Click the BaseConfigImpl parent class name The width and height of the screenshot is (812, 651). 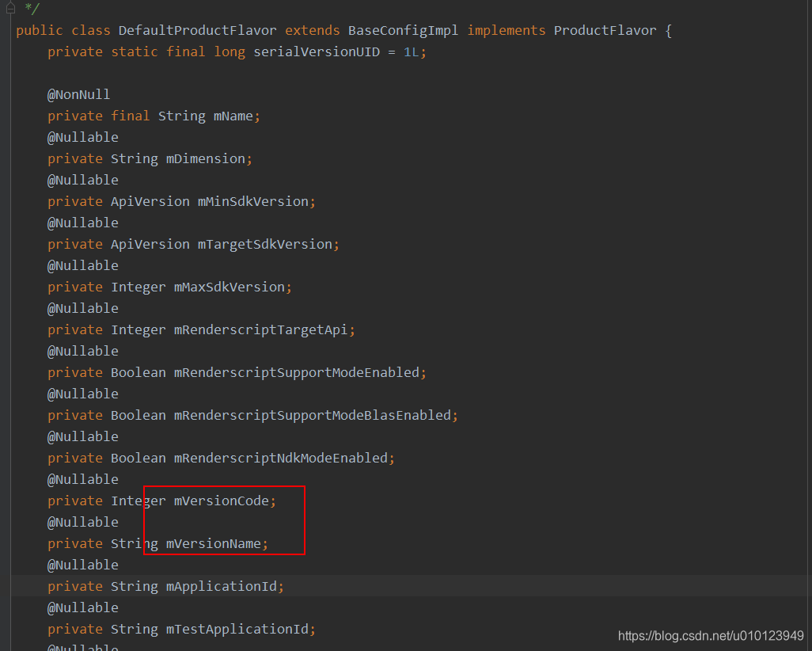click(403, 30)
